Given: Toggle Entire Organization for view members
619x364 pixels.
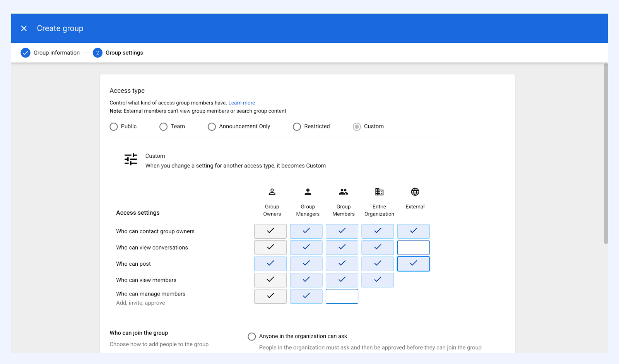Looking at the screenshot, I should (x=378, y=280).
